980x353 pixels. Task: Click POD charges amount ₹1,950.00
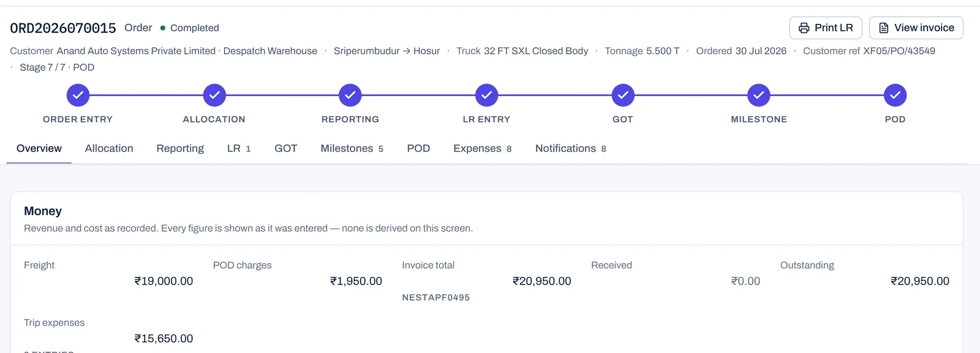pyautogui.click(x=356, y=281)
